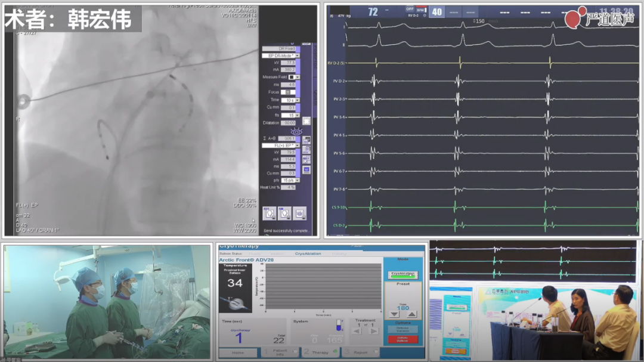The width and height of the screenshot is (644, 362).
Task: Toggle the Focus checkbox control
Action: [x=287, y=92]
